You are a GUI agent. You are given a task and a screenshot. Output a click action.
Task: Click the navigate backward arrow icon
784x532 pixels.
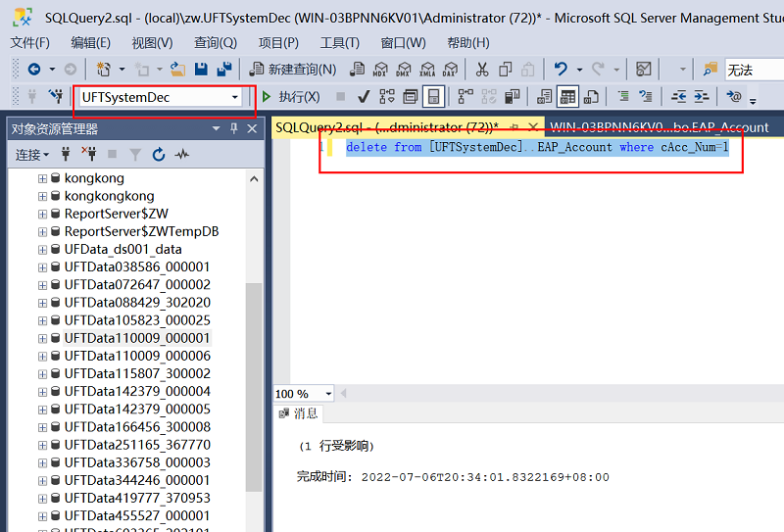click(34, 69)
